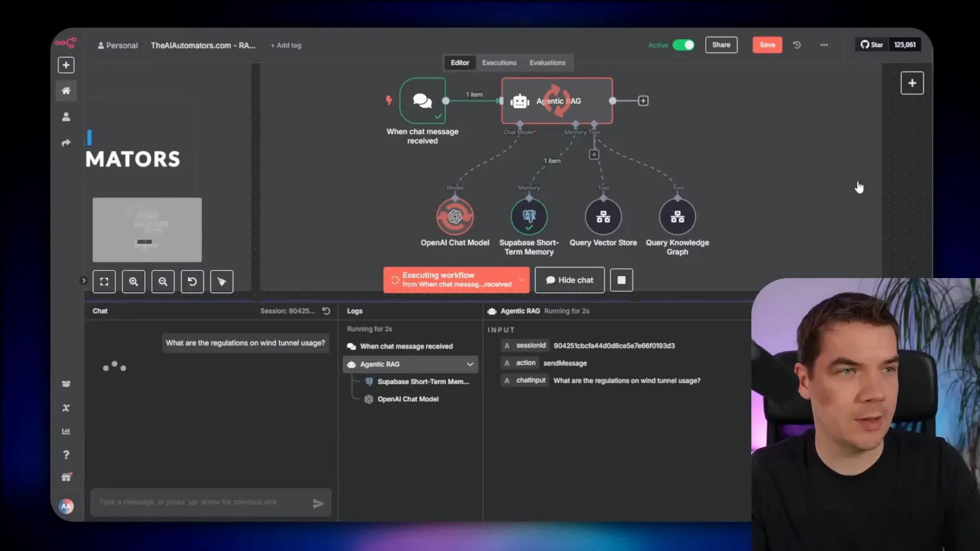
Task: Select the Query Vector Store node
Action: coord(603,217)
